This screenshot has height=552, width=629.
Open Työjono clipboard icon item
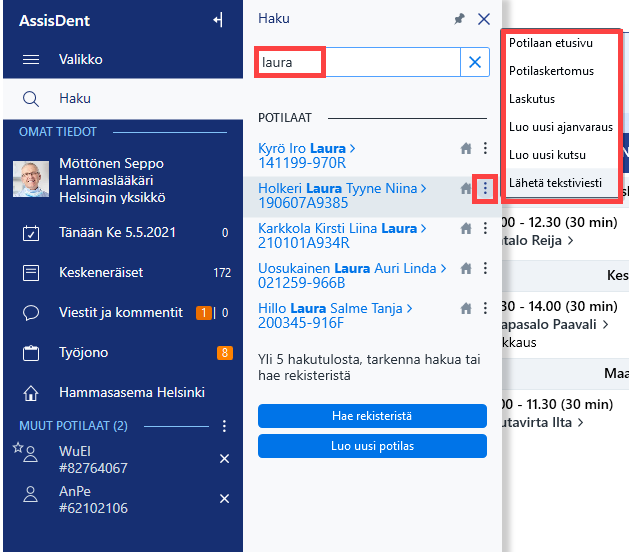click(31, 353)
